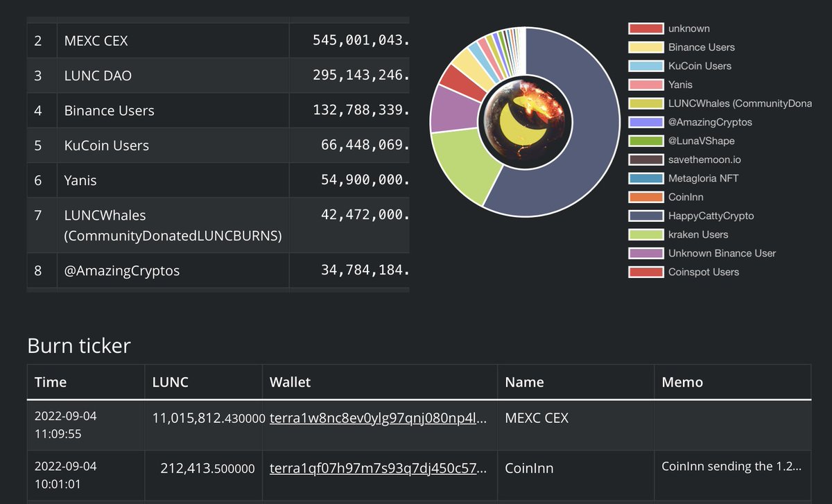Click the @AmazingCryptos legend color swatch
832x504 pixels.
645,122
